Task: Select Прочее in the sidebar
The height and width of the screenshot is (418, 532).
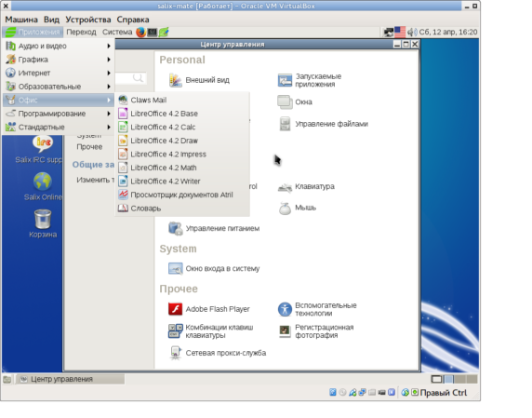Action: (x=89, y=147)
